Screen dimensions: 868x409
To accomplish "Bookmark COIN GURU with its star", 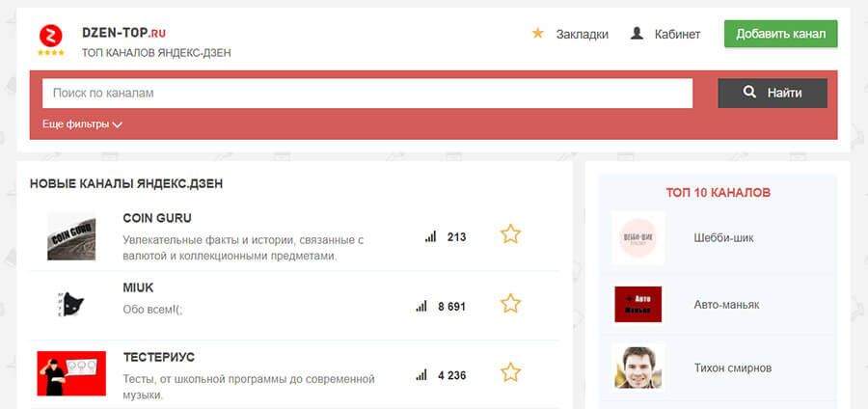I will tap(510, 234).
